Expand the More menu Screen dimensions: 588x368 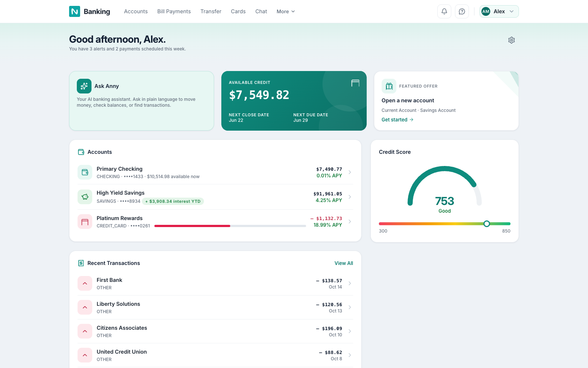click(x=286, y=11)
